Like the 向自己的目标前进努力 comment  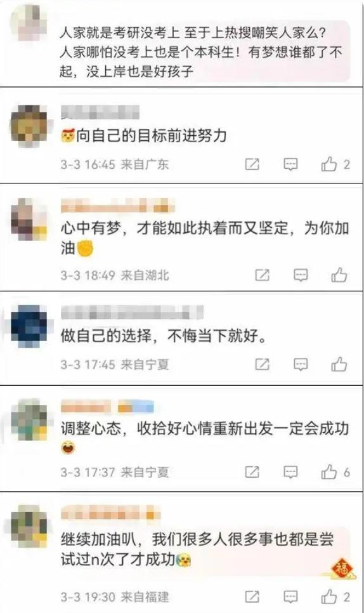pos(329,164)
